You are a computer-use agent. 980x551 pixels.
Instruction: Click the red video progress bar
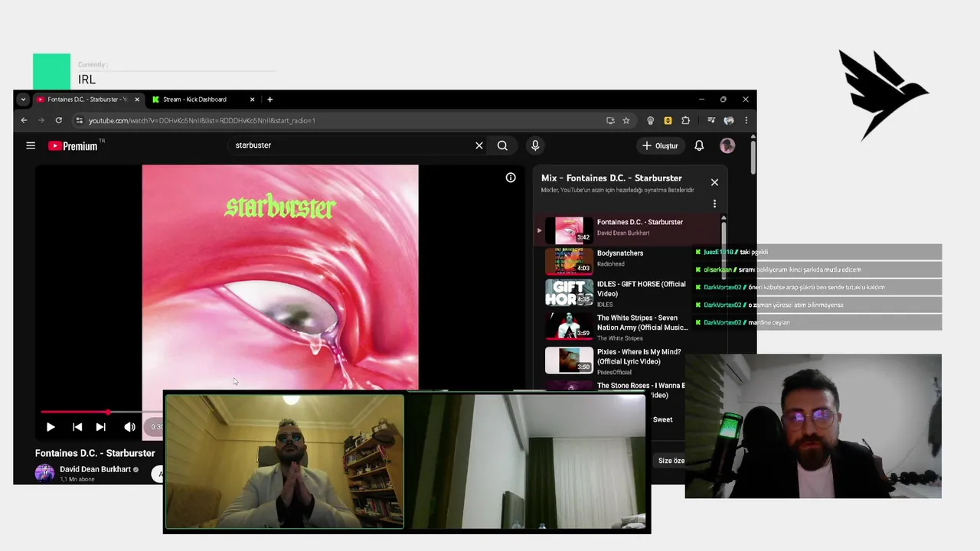74,412
